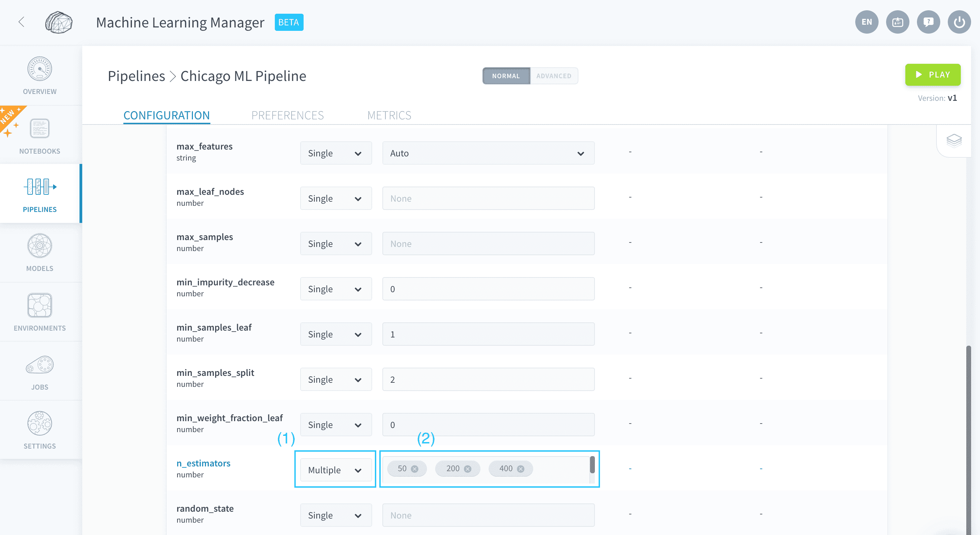Switch to ADVANCED mode
The width and height of the screenshot is (980, 535).
coord(554,76)
